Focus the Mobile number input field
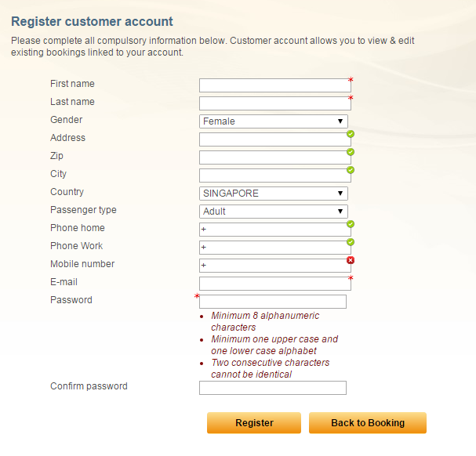Screen dimensions: 476x456 274,266
